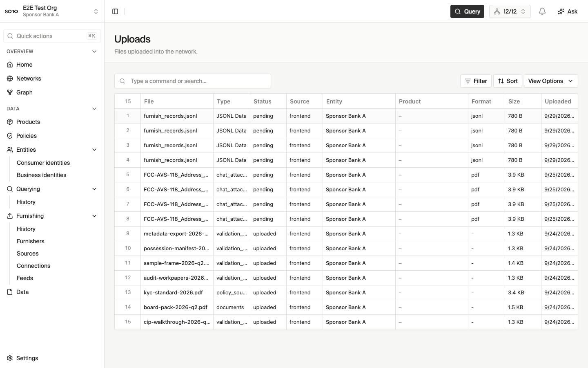
Task: Click the Uploaded column header
Action: (559, 101)
